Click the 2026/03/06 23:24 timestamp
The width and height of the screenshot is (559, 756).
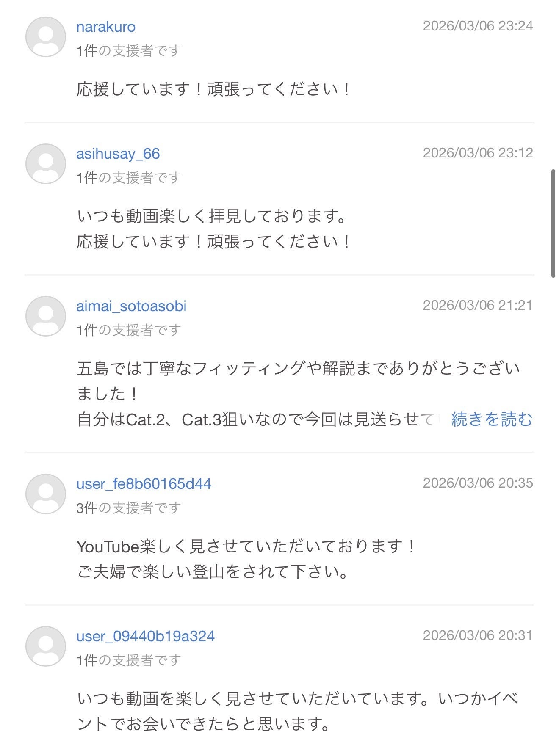(x=478, y=26)
